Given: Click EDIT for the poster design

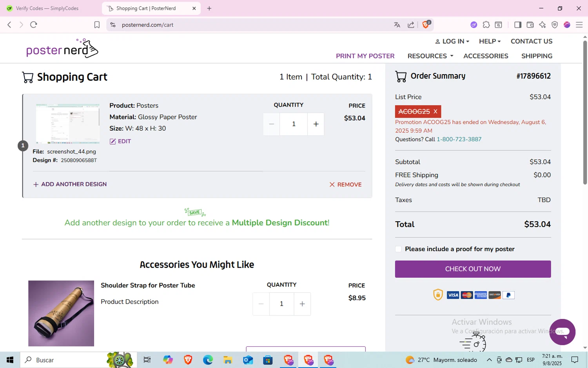Looking at the screenshot, I should click(120, 141).
